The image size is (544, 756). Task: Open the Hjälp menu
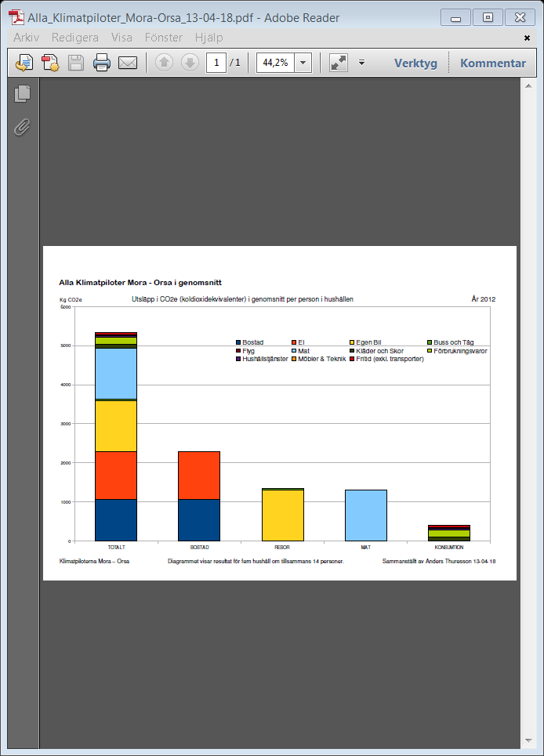click(x=209, y=38)
